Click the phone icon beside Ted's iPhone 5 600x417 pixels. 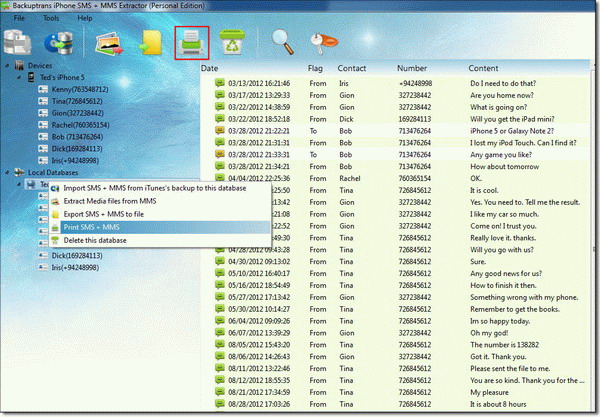click(x=31, y=77)
